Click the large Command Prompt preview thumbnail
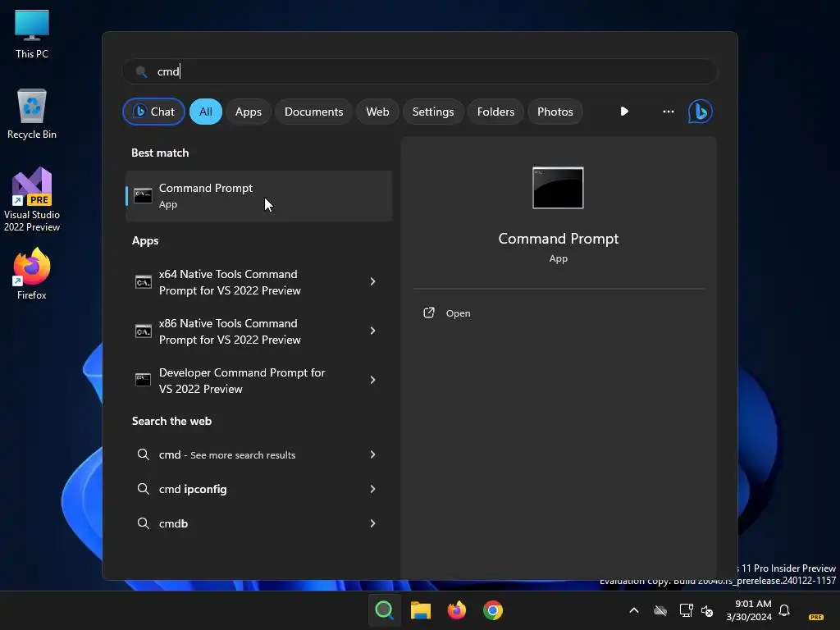This screenshot has height=630, width=840. [558, 188]
